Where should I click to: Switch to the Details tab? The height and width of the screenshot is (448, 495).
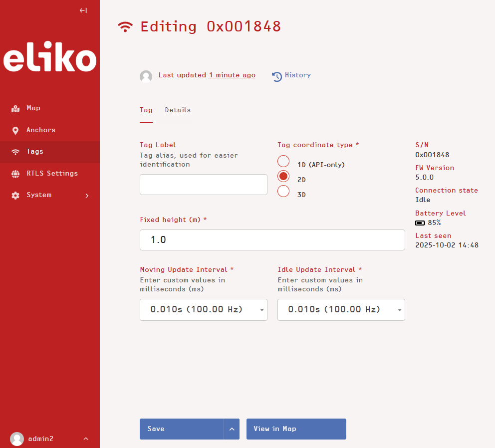pos(178,110)
